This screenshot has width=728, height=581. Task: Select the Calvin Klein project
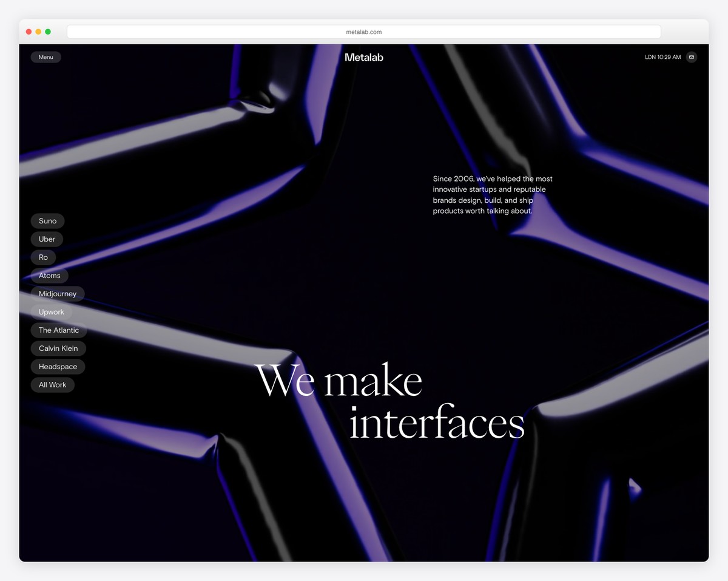[58, 348]
